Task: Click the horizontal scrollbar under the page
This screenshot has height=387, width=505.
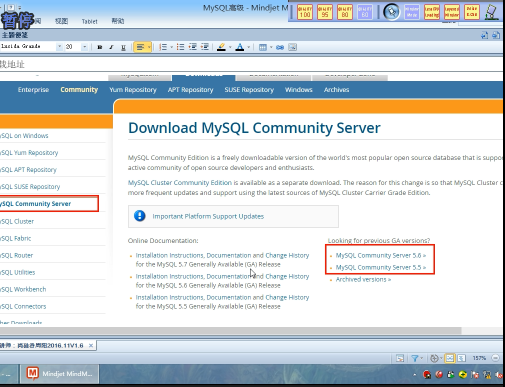Action: tap(231, 330)
